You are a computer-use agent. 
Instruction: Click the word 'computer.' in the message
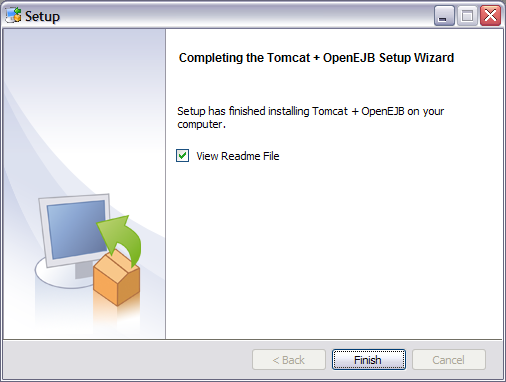pos(201,124)
